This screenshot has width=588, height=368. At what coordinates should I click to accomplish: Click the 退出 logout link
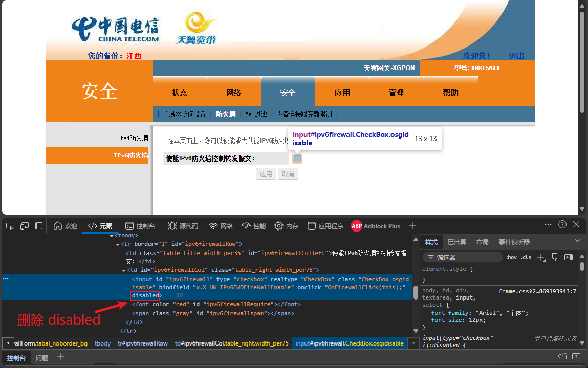(516, 56)
